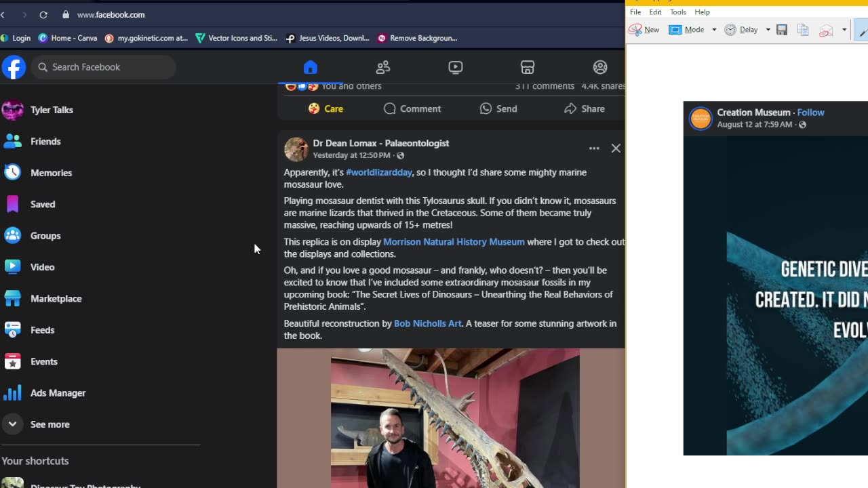Open the three-dot menu on Dean Lomax post
The width and height of the screenshot is (868, 488).
click(x=594, y=148)
